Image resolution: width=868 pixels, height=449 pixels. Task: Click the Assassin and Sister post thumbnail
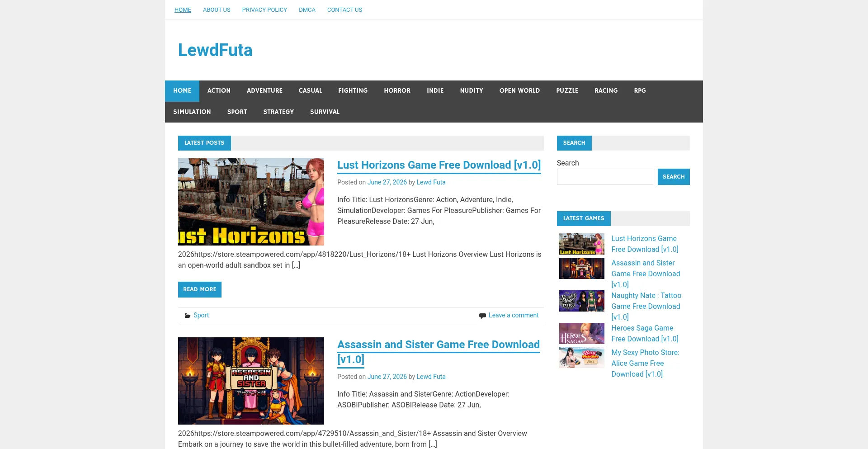coord(251,381)
